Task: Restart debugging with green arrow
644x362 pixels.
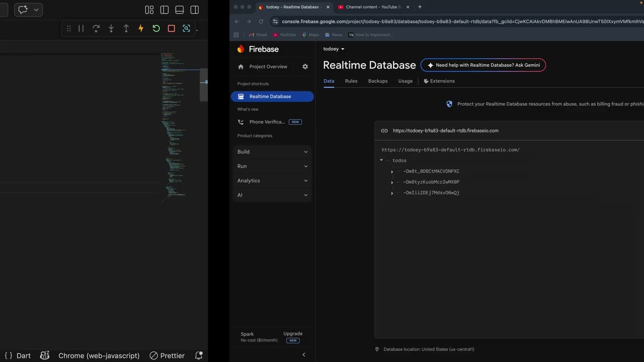Action: point(156,28)
